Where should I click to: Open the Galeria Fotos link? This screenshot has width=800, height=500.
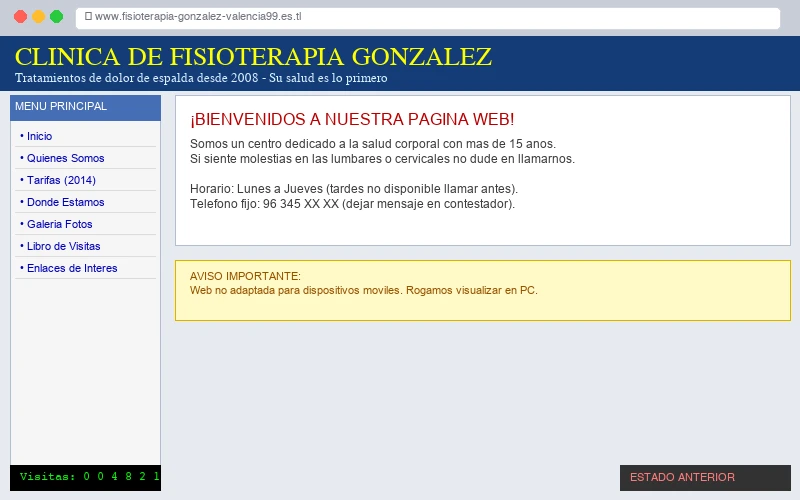point(60,224)
